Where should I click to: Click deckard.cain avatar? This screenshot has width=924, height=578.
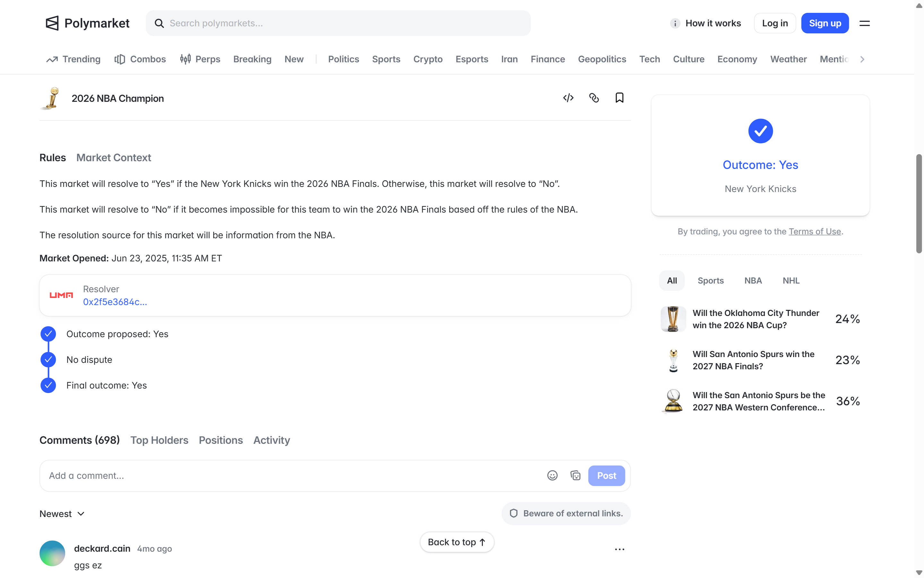52,553
